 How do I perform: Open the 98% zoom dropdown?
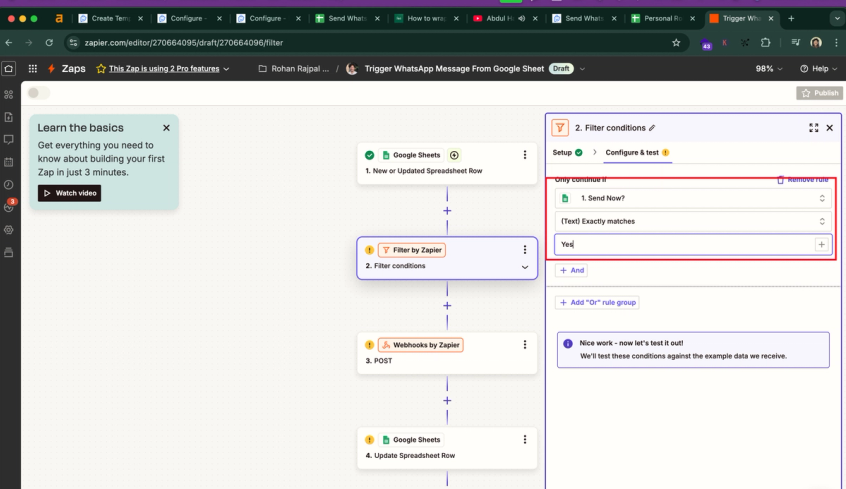pyautogui.click(x=769, y=69)
